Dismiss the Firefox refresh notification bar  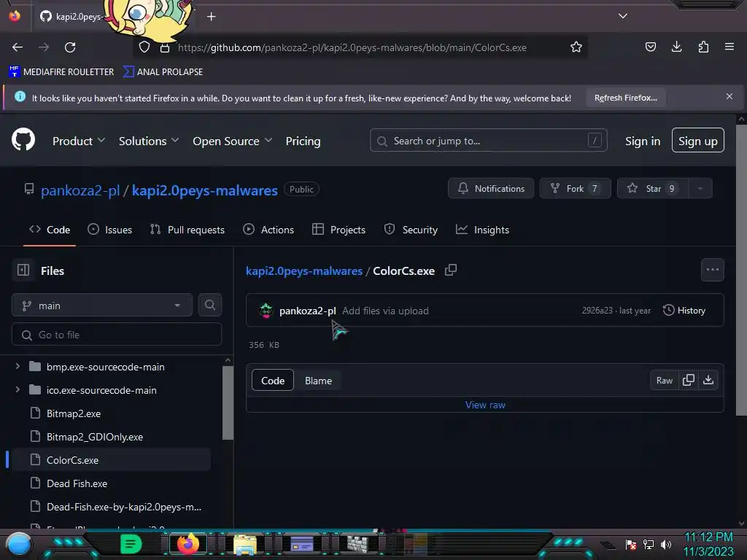click(729, 97)
